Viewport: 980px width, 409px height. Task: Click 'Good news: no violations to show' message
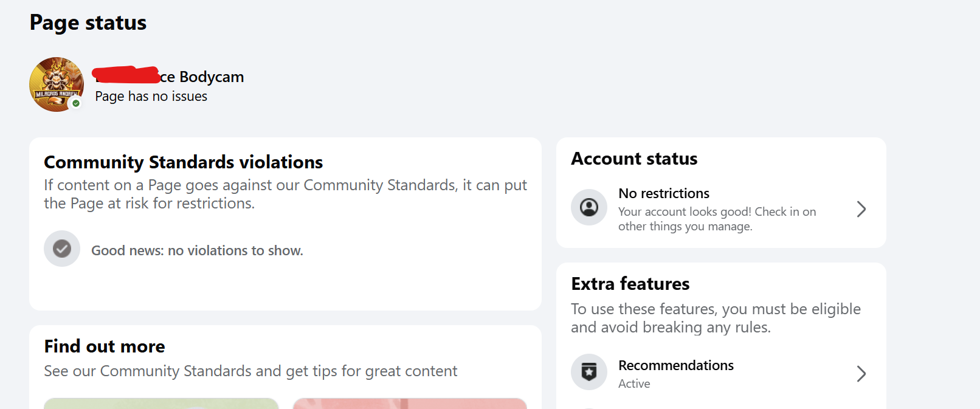pyautogui.click(x=197, y=250)
